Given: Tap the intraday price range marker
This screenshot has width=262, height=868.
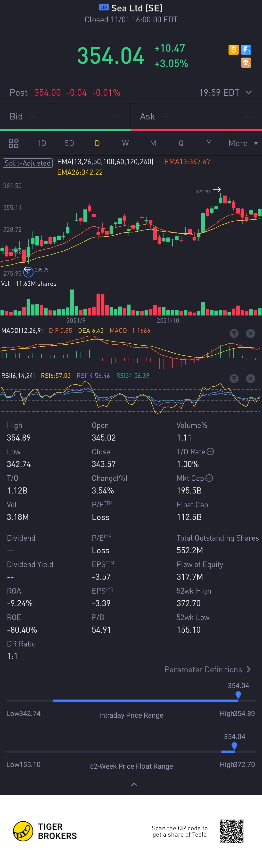Looking at the screenshot, I should coord(238,695).
